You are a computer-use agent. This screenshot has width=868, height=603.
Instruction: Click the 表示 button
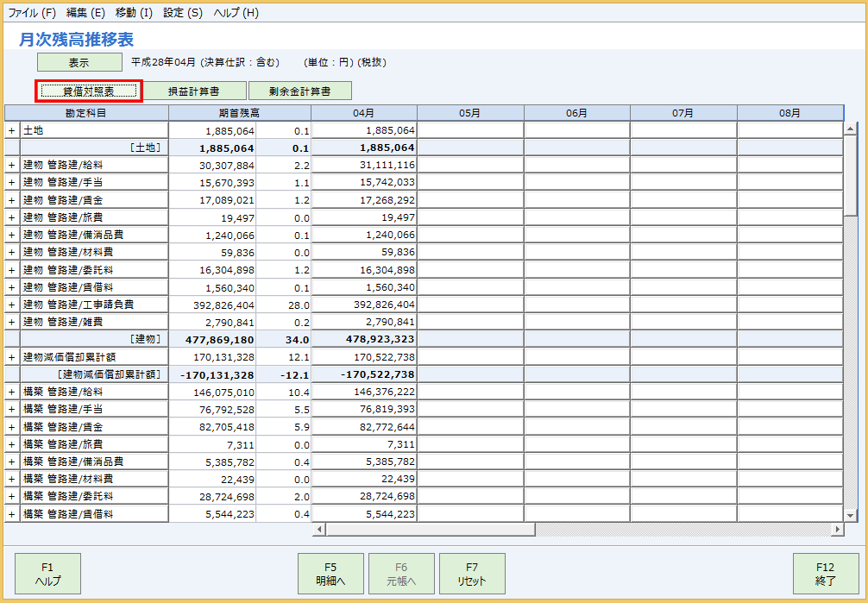pos(80,61)
